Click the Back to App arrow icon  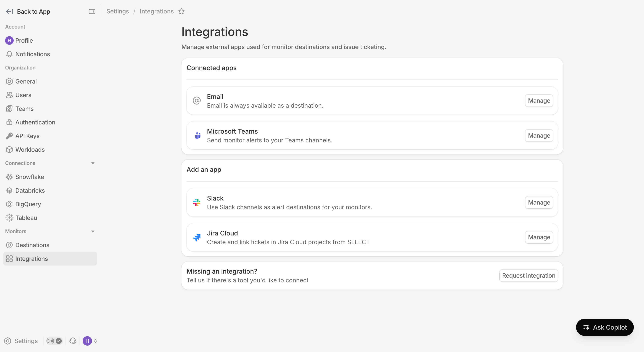coord(9,12)
